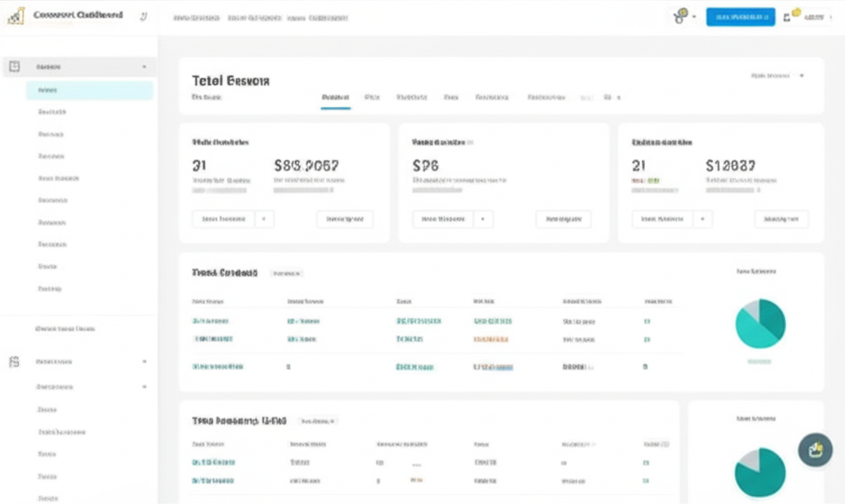Open the user avatar icon in the header

coord(678,16)
